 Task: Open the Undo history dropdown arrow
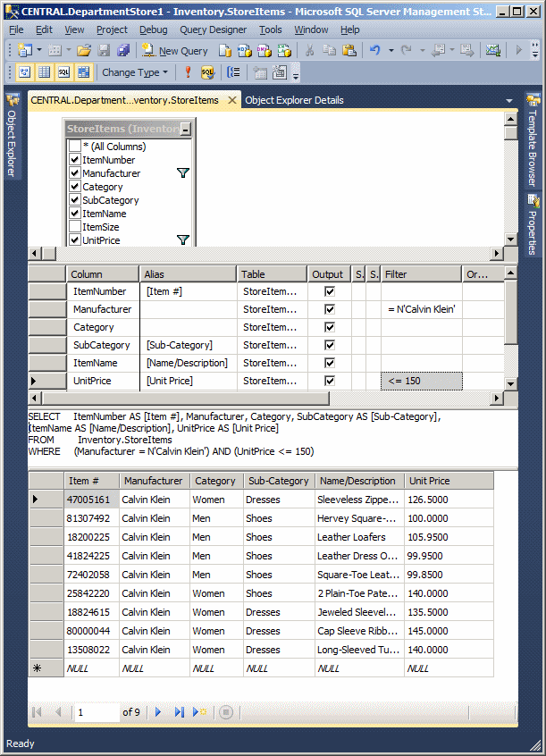tap(391, 50)
